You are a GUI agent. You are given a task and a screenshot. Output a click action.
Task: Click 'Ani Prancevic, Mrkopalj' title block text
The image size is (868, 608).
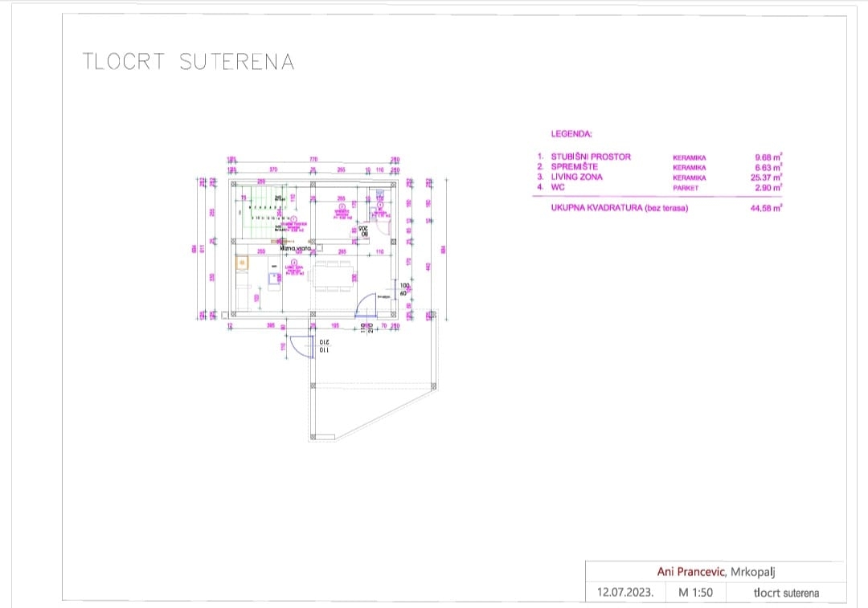coord(715,572)
